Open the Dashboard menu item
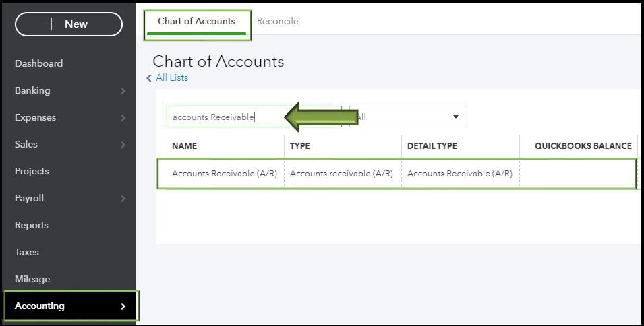 [x=38, y=63]
